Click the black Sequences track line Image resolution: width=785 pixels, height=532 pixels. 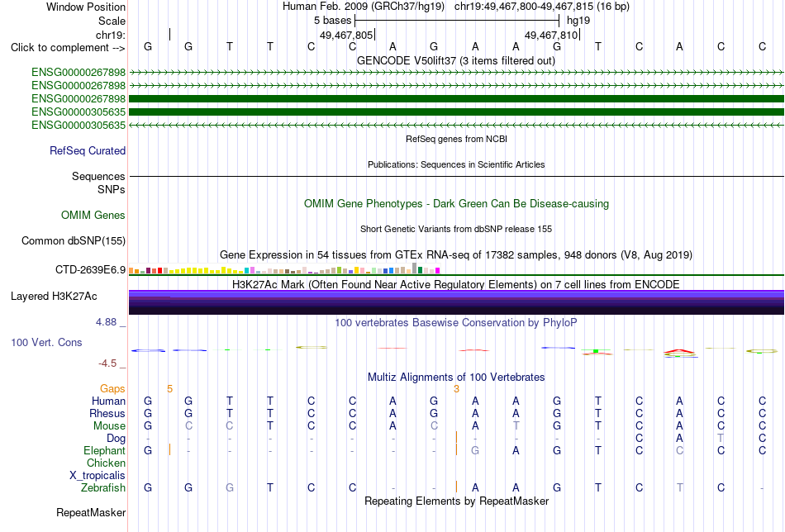click(456, 176)
